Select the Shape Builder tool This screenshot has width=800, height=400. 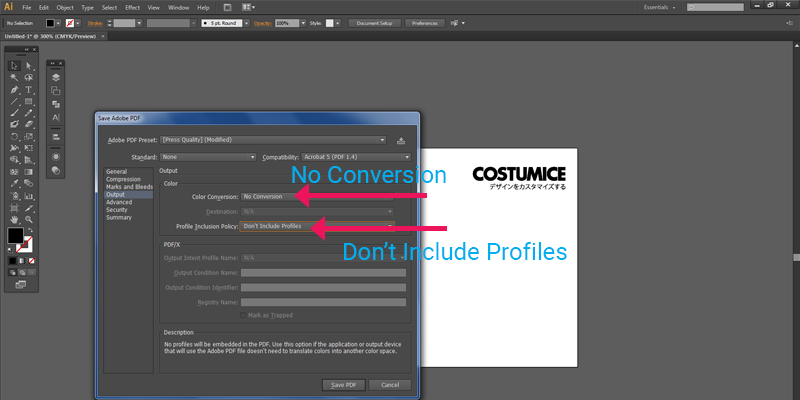14,160
